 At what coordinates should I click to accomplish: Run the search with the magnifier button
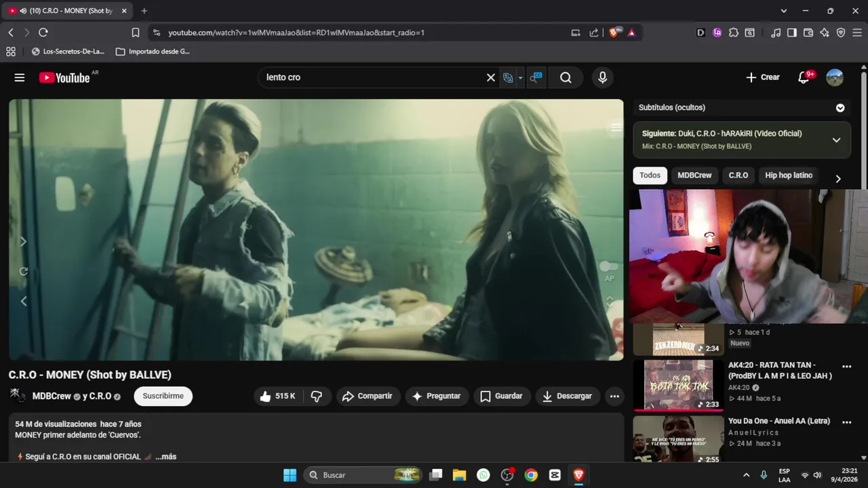(x=566, y=77)
